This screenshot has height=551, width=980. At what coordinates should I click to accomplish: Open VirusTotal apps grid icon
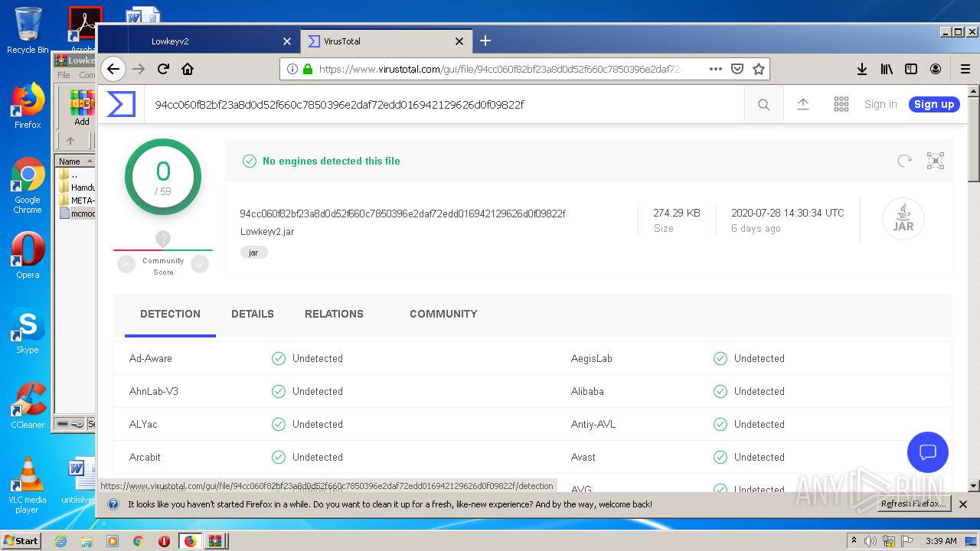(841, 104)
